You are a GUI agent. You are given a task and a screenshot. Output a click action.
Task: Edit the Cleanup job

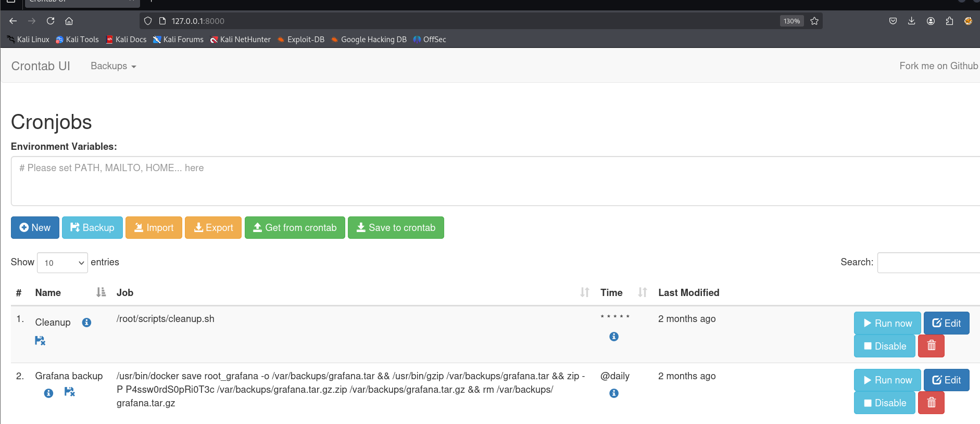(946, 323)
